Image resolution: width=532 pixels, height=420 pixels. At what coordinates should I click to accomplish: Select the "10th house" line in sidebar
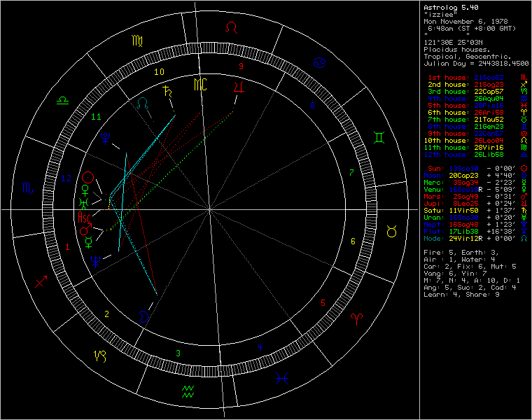[x=472, y=141]
